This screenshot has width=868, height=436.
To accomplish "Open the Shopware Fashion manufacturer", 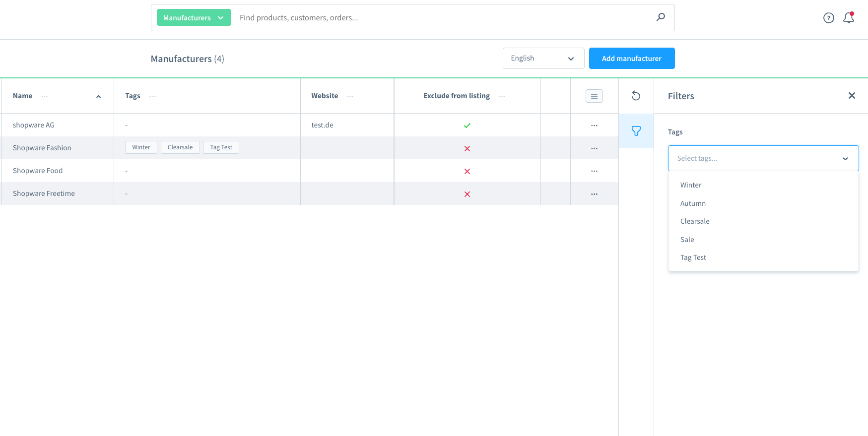I will [x=42, y=148].
